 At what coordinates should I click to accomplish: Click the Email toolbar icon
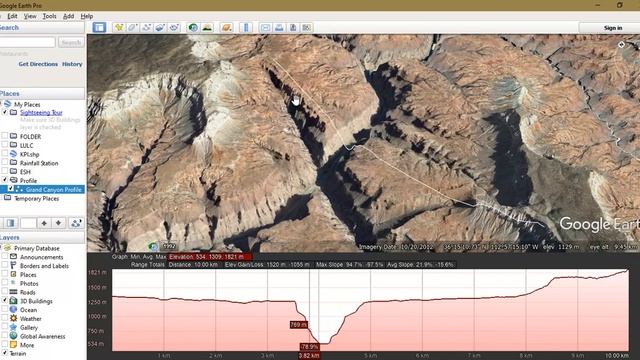265,27
